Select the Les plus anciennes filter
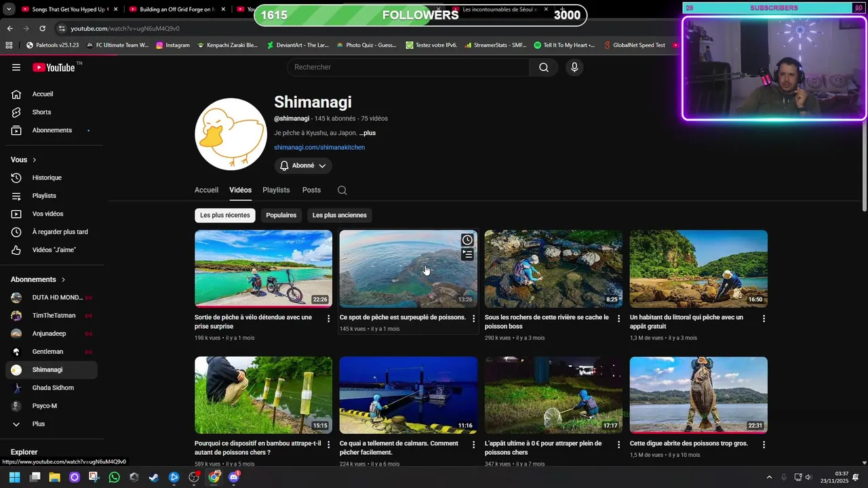 (x=339, y=216)
